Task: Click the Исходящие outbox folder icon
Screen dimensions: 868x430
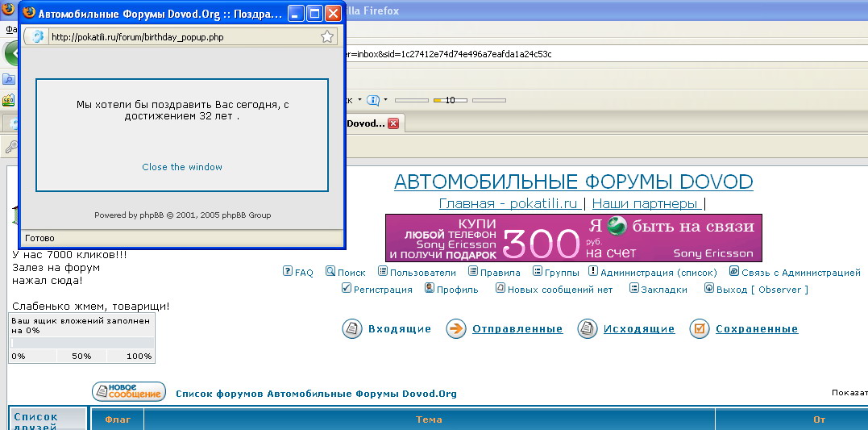Action: 587,328
